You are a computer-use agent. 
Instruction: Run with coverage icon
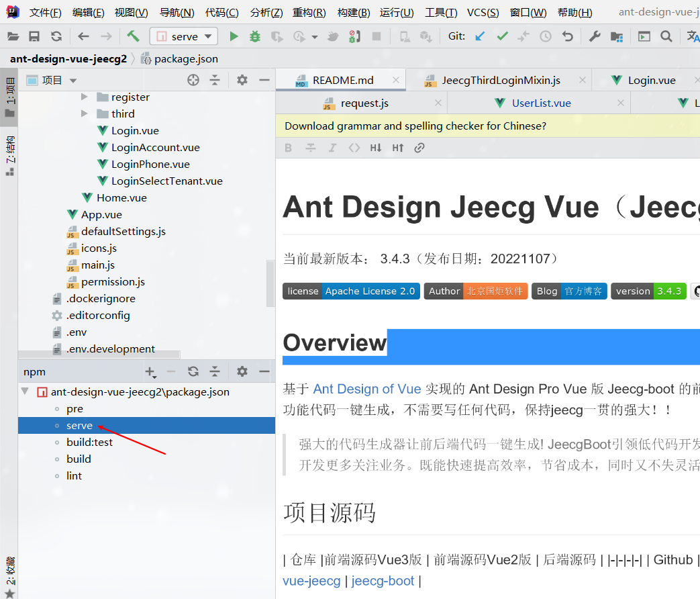277,36
